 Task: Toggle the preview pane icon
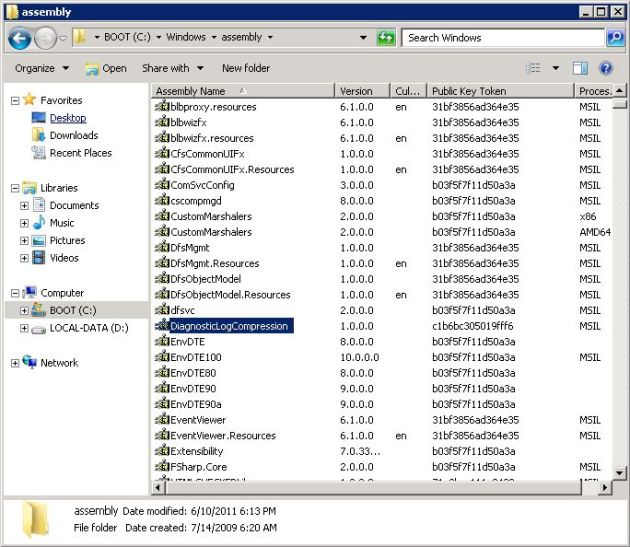click(x=580, y=68)
